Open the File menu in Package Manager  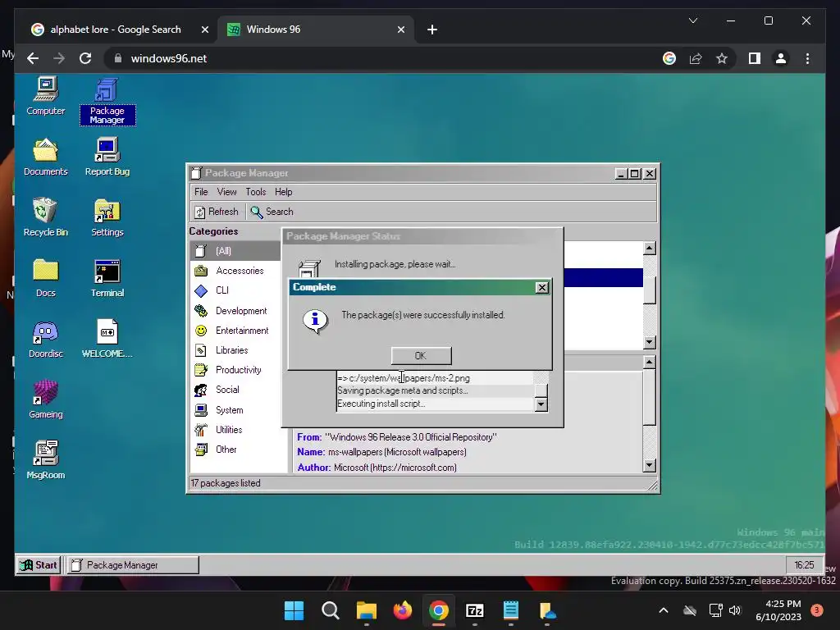pos(201,192)
